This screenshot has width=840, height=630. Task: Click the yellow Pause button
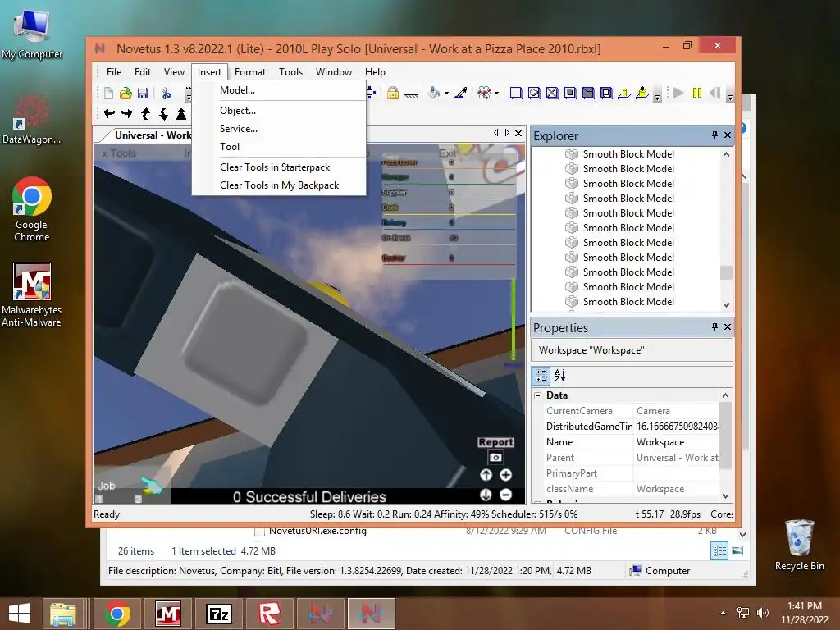click(697, 93)
